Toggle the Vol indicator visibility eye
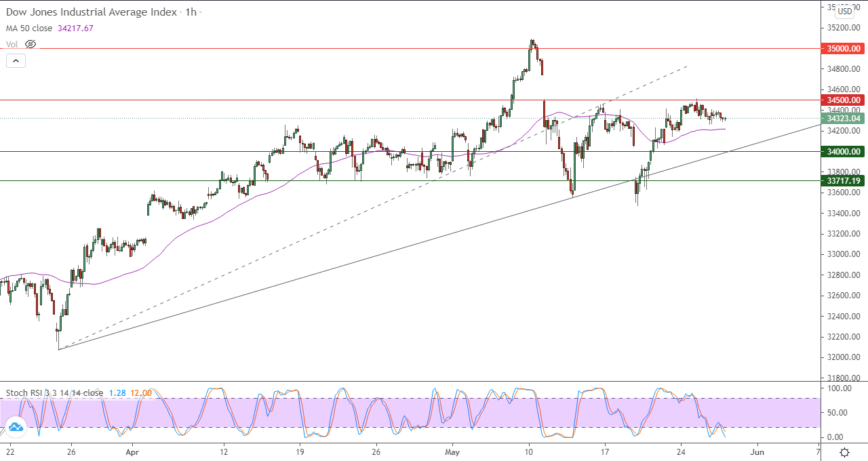868x461 pixels. (30, 44)
